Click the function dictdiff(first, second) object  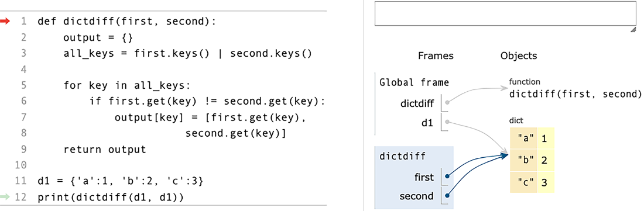pos(575,89)
